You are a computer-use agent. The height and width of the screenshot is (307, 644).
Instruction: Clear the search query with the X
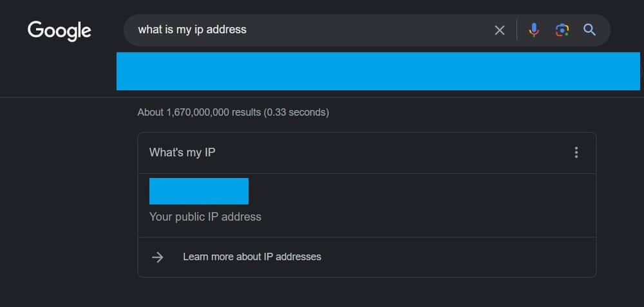pos(499,30)
